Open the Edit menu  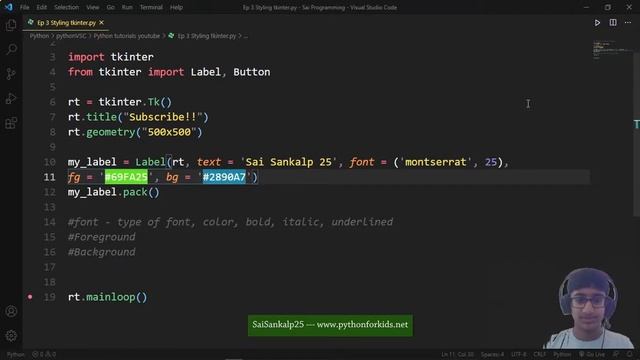pos(42,7)
